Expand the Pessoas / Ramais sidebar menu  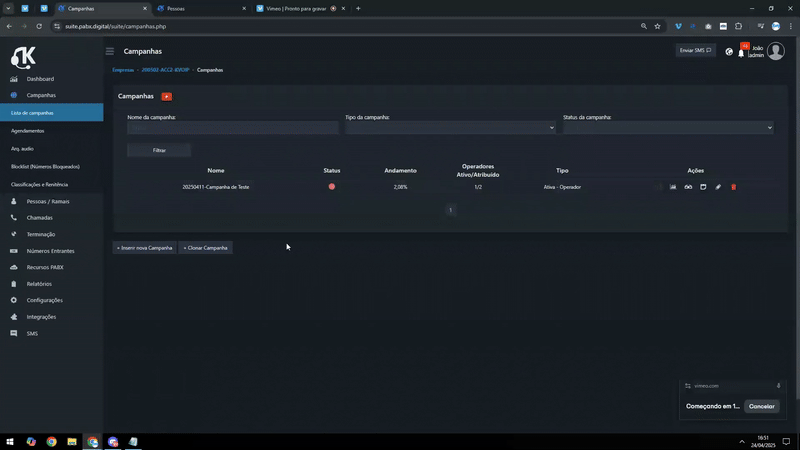click(x=48, y=202)
